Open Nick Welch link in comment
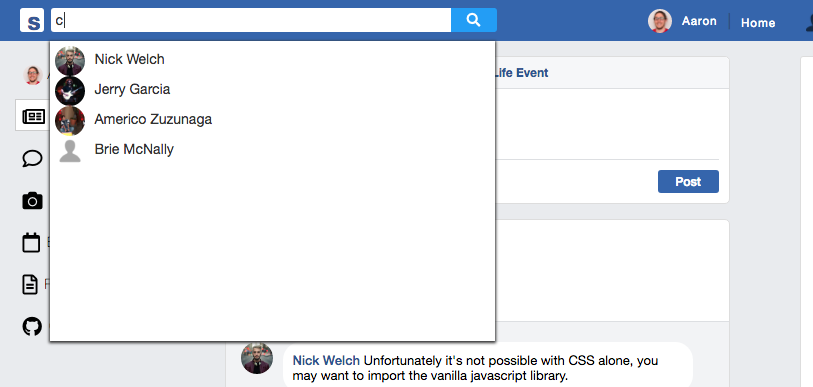The width and height of the screenshot is (813, 387). click(326, 361)
